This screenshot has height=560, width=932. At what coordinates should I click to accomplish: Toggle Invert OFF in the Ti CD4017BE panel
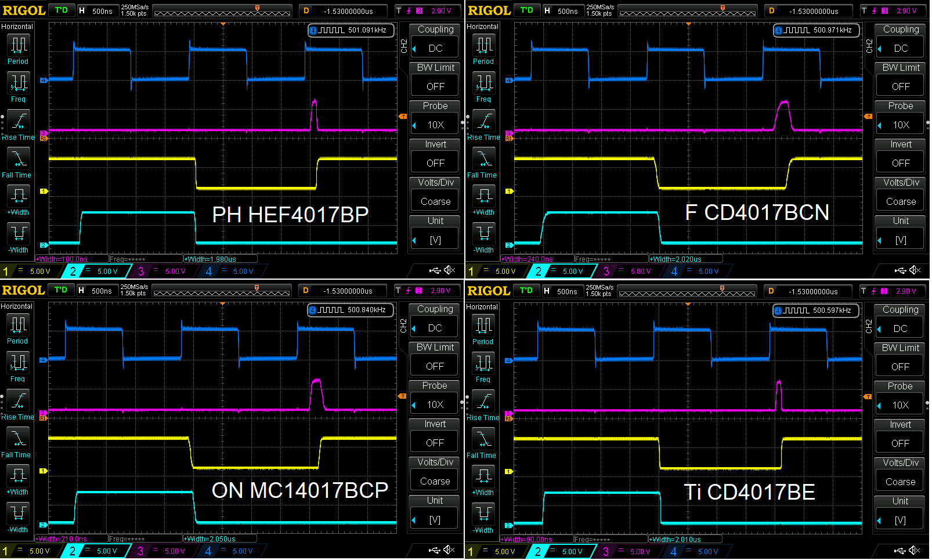(x=900, y=436)
